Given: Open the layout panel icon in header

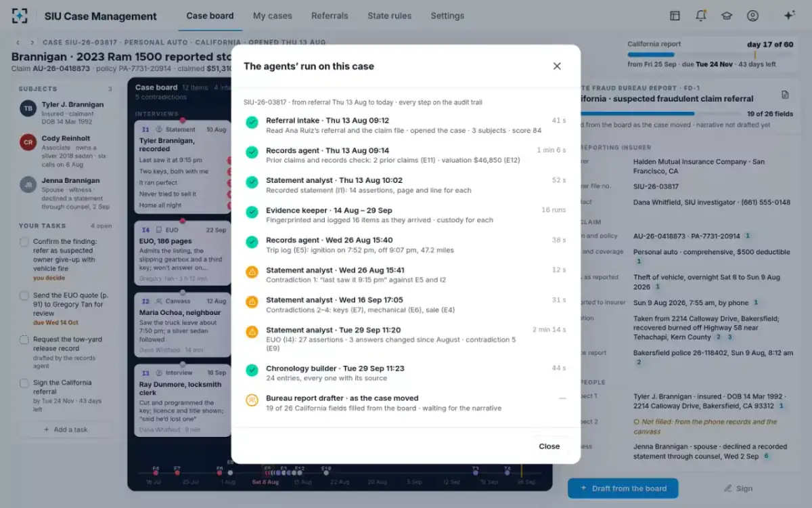Looking at the screenshot, I should tap(675, 16).
